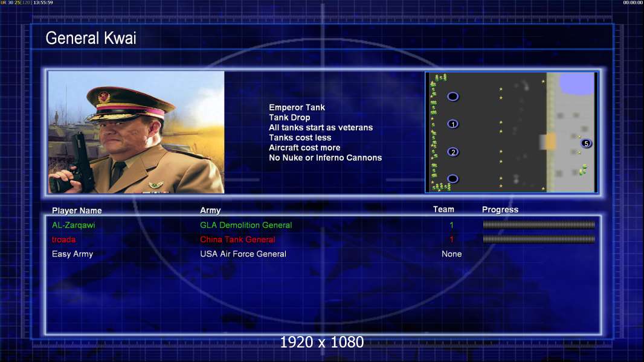
Task: Click the unnumbered bottom start position on map
Action: pos(452,179)
